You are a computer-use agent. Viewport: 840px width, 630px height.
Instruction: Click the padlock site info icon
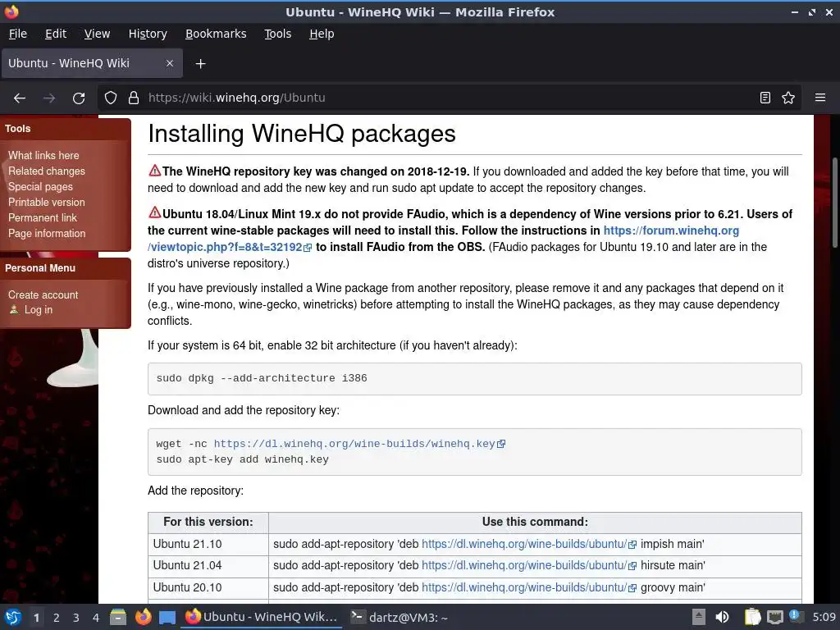(134, 98)
